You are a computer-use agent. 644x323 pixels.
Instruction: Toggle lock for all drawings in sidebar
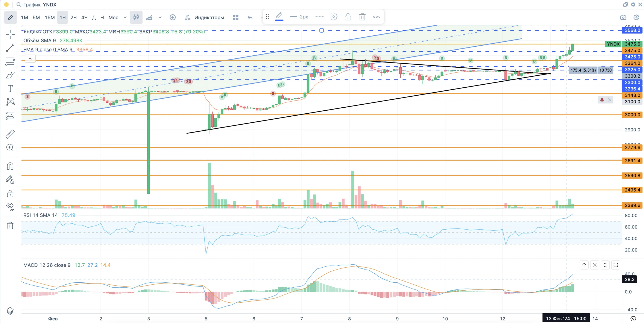pos(10,193)
